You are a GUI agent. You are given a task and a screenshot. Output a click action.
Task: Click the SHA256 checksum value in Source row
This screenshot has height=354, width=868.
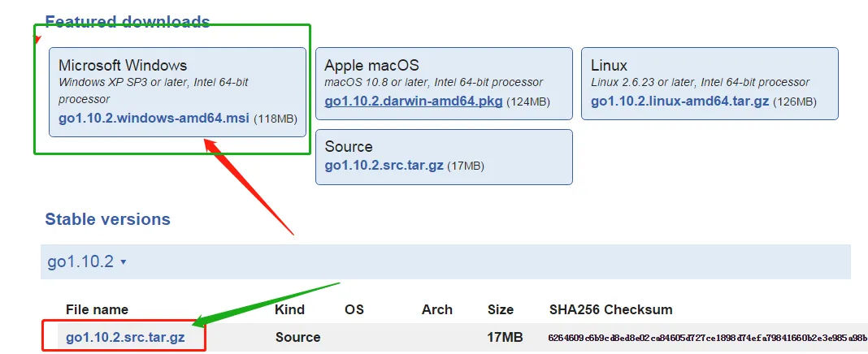(708, 338)
